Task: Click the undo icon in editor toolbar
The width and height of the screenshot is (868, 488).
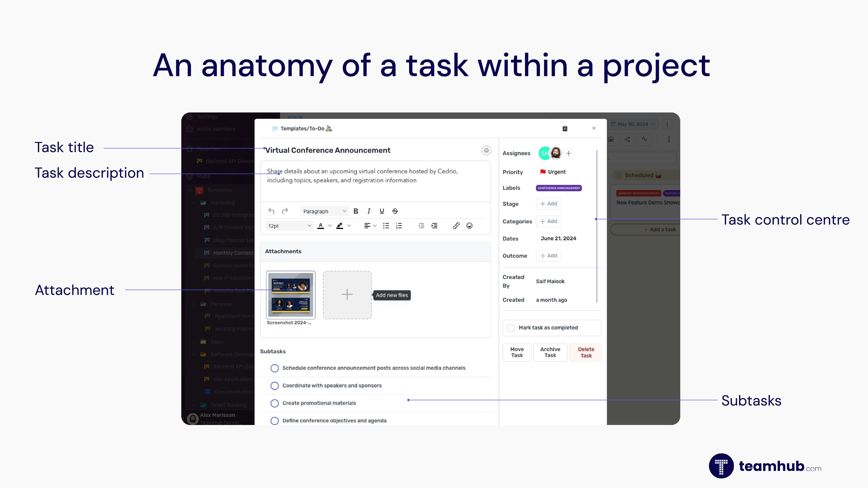Action: pos(271,211)
